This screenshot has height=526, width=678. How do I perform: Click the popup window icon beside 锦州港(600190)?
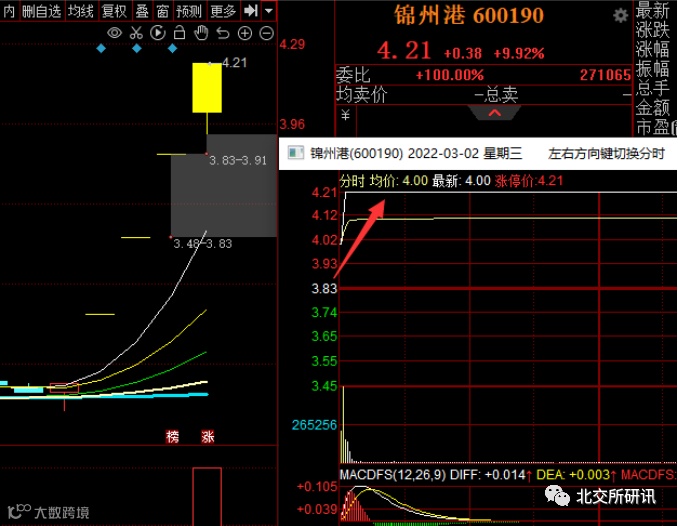point(296,153)
